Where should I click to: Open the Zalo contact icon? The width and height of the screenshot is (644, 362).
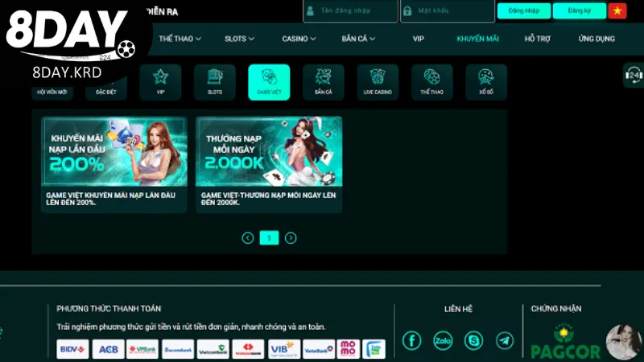point(443,340)
